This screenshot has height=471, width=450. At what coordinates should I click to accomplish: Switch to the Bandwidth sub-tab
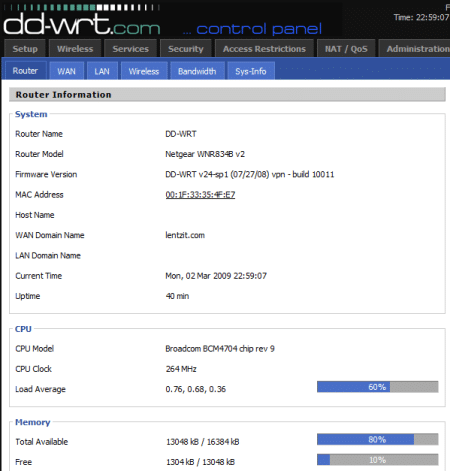point(197,71)
